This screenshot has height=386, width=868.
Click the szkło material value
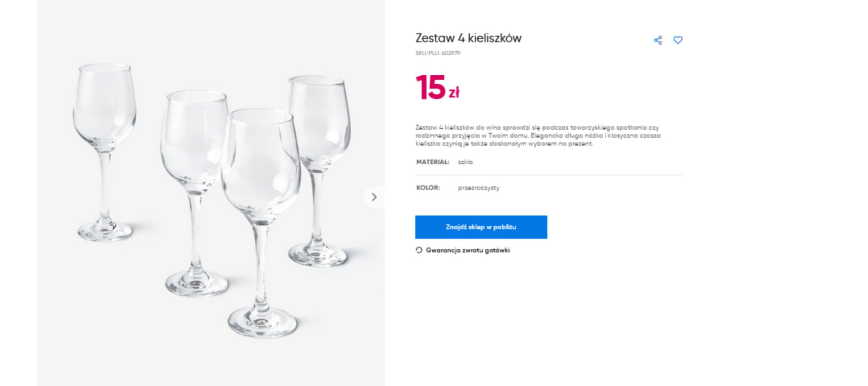click(465, 162)
